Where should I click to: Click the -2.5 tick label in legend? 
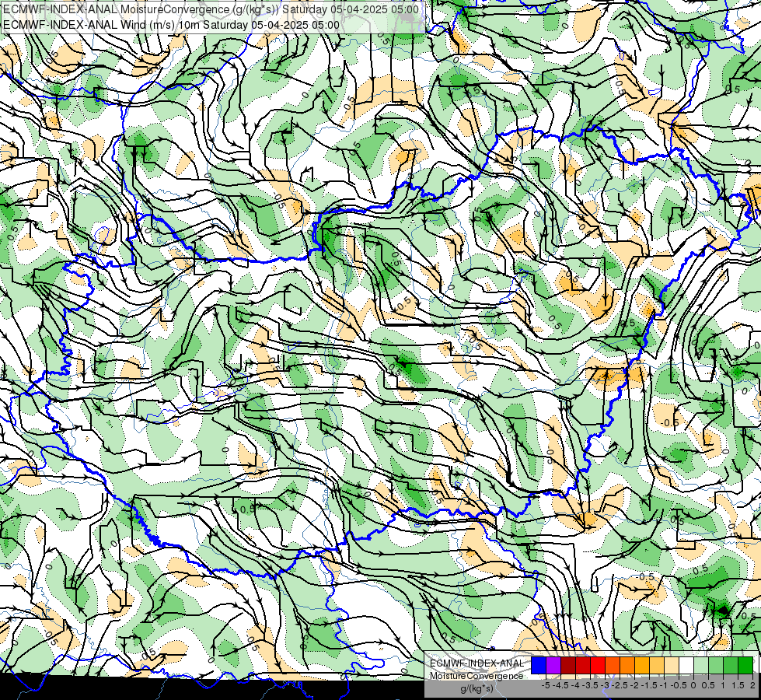tap(620, 685)
